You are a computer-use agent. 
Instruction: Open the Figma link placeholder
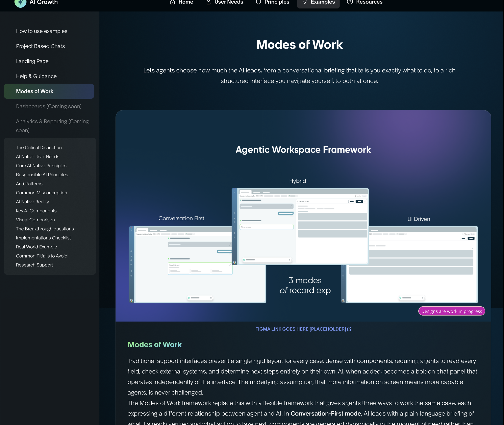coord(300,329)
